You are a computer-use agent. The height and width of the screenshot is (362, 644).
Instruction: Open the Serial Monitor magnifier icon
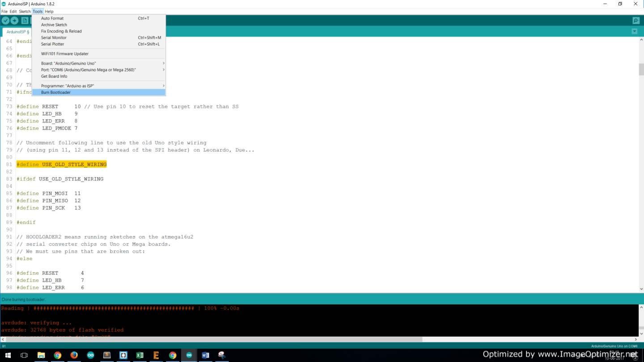636,21
